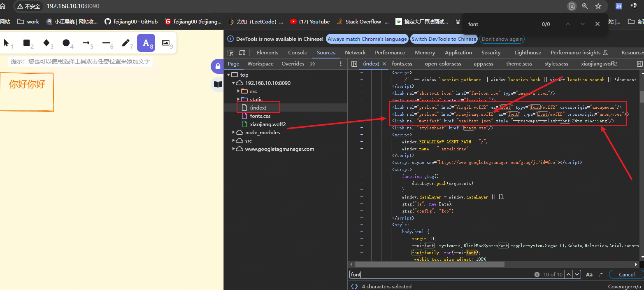Close the Chrome find-in-page bar

point(598,24)
